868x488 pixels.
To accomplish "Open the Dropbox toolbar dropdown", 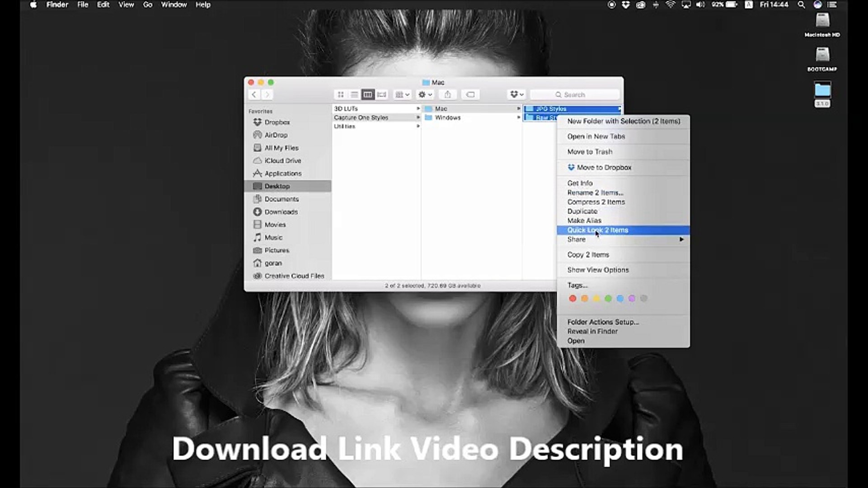I will point(516,94).
